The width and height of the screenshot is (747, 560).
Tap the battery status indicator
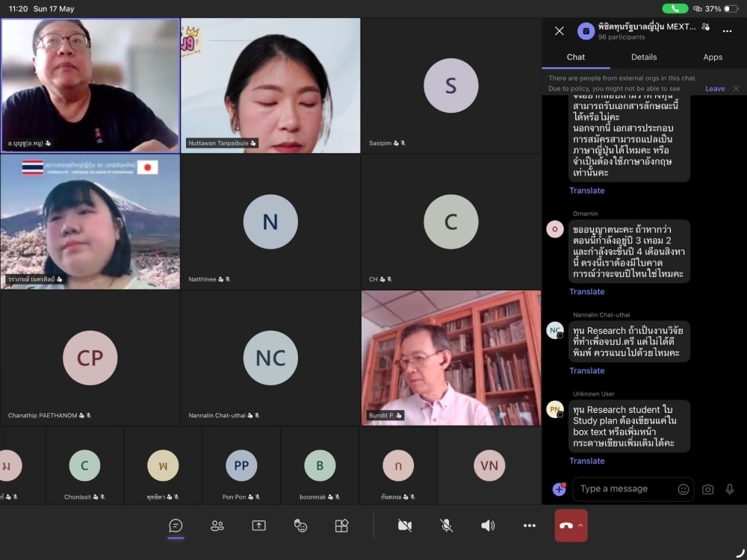[x=731, y=8]
